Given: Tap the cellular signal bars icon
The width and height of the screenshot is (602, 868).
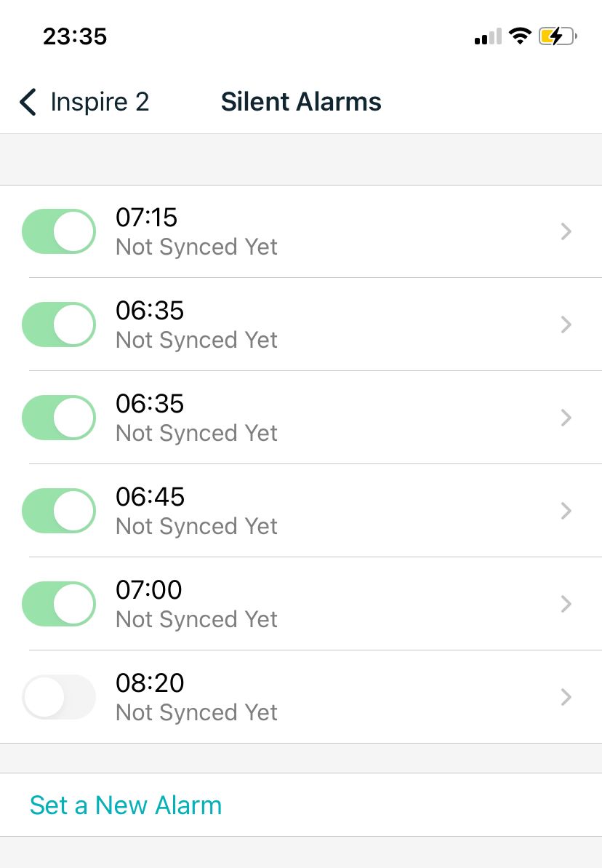Looking at the screenshot, I should (x=488, y=36).
